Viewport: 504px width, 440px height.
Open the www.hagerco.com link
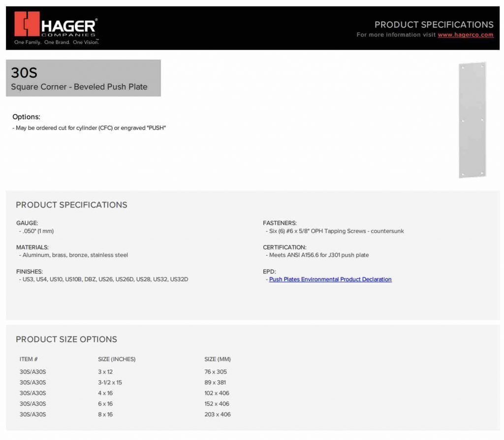pyautogui.click(x=465, y=35)
